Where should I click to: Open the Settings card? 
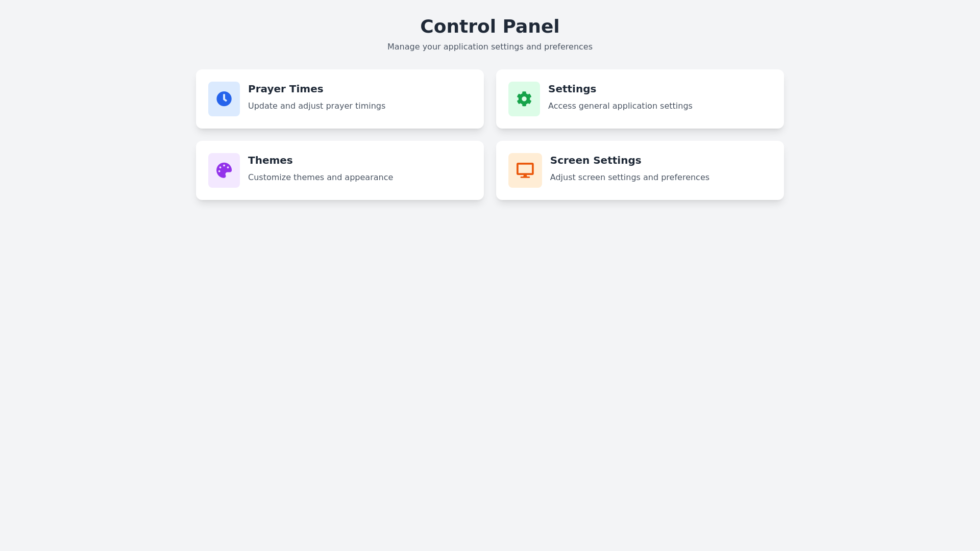(x=640, y=98)
